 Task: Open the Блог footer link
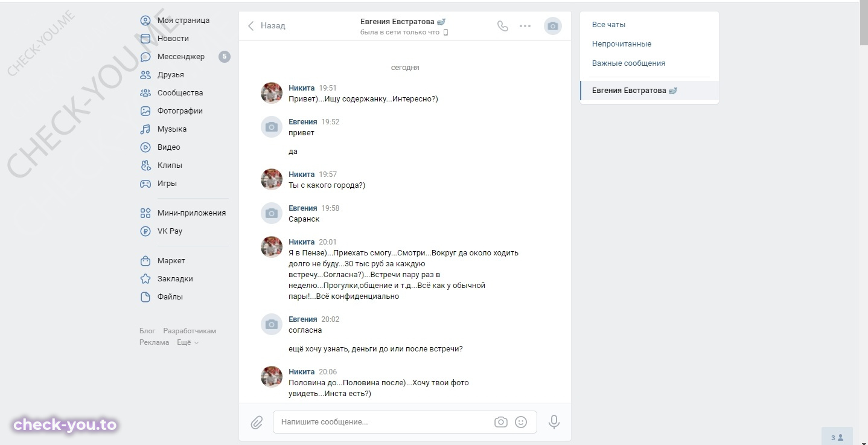coord(147,331)
